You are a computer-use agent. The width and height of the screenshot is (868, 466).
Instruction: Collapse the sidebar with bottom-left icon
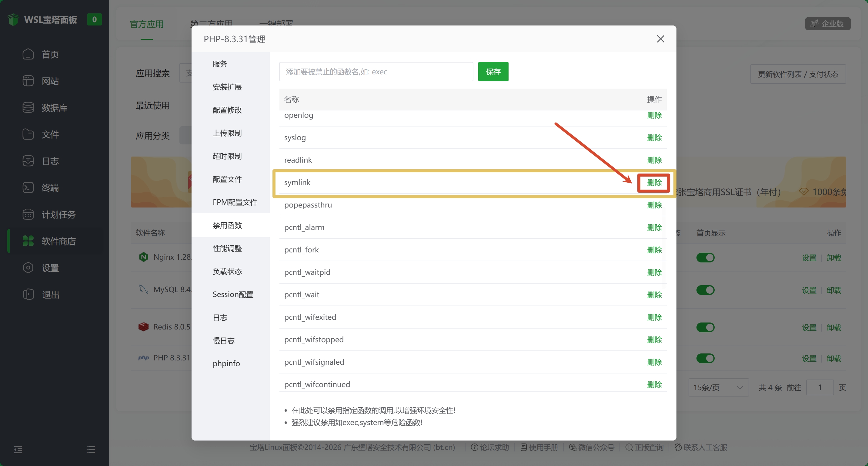coord(18,449)
